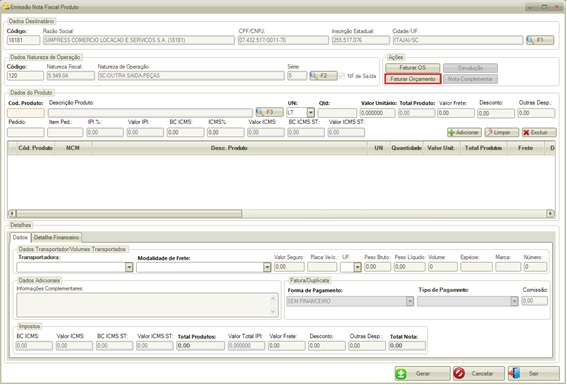Click the F1 customer search button

(x=540, y=40)
